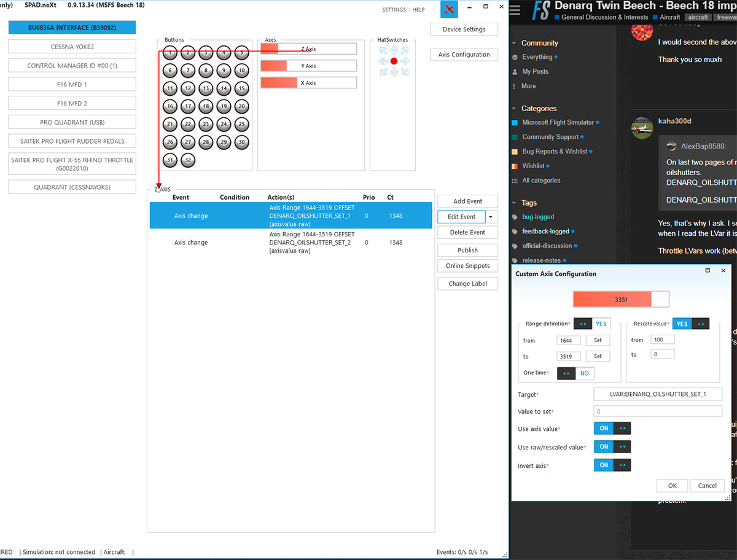Viewport: 737px width, 560px height.
Task: Click Cancel in Custom Axis Configuration
Action: (708, 486)
